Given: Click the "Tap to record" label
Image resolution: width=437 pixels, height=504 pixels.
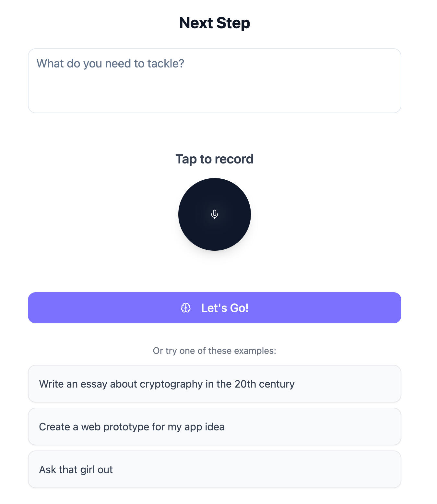Looking at the screenshot, I should (x=215, y=159).
